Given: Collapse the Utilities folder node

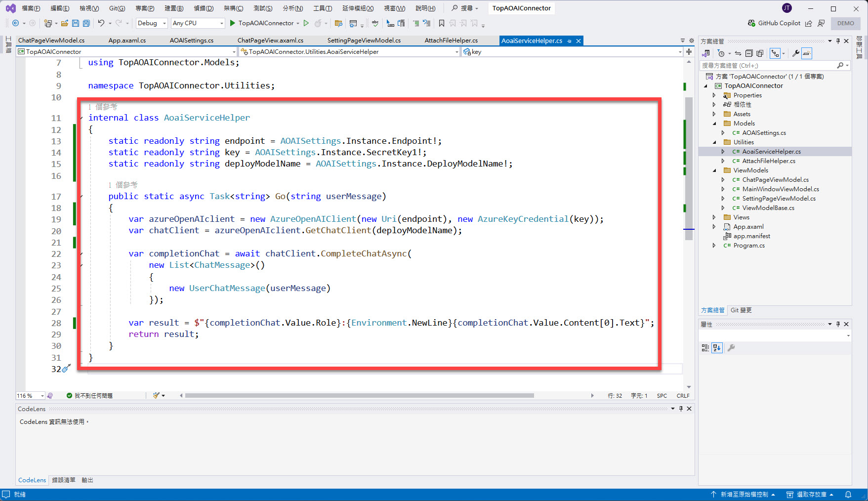Looking at the screenshot, I should point(714,142).
